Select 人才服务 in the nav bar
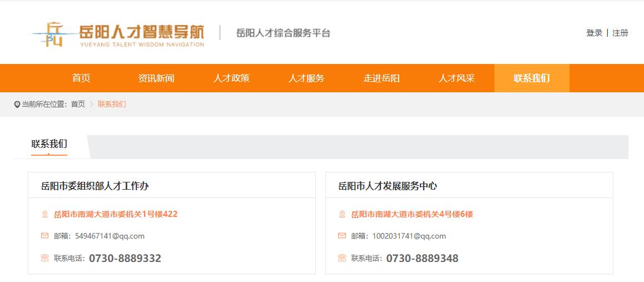644x282 pixels. pos(306,78)
